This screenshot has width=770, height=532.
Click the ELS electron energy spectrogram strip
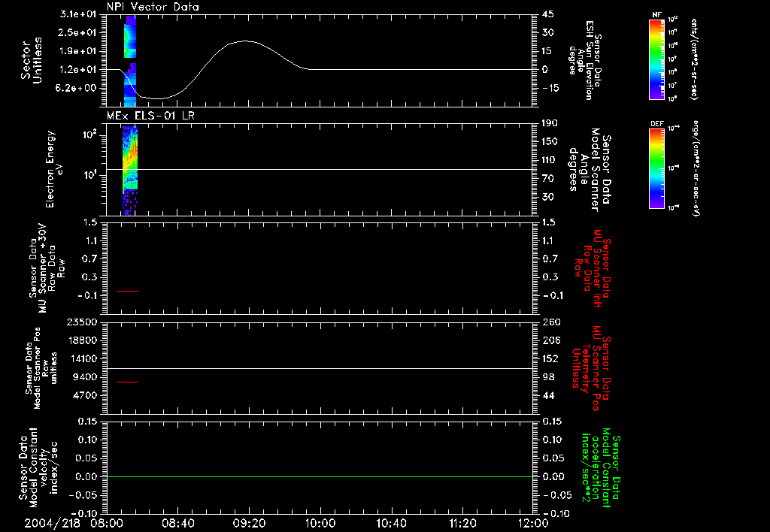[x=129, y=171]
